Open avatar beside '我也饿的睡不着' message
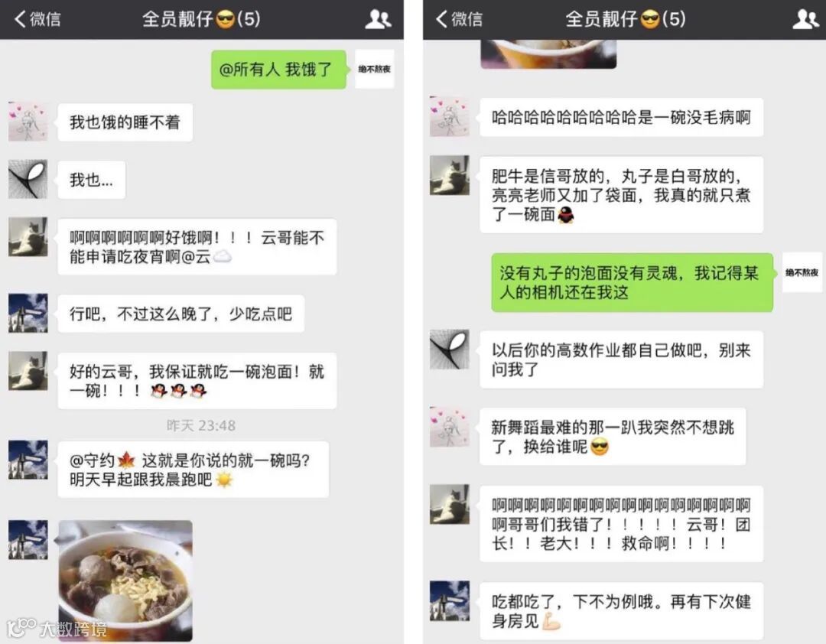The width and height of the screenshot is (826, 644). 28,122
